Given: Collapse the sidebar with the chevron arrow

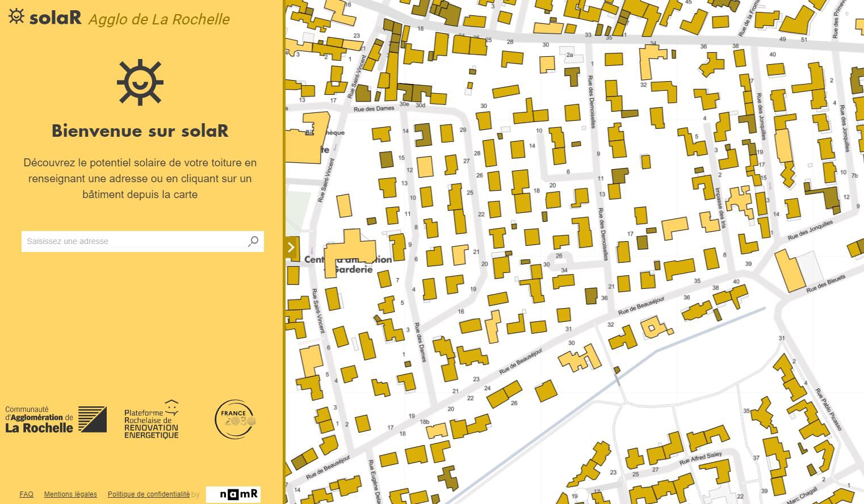Looking at the screenshot, I should [291, 247].
